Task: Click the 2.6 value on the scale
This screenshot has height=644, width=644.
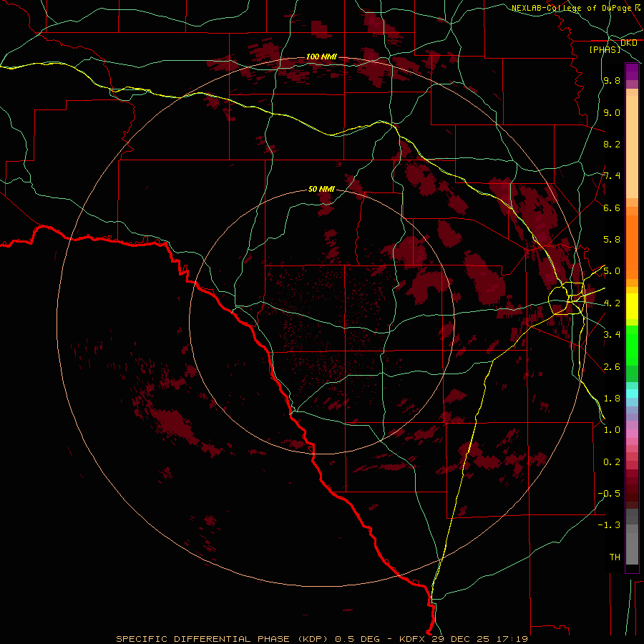Action: [612, 367]
